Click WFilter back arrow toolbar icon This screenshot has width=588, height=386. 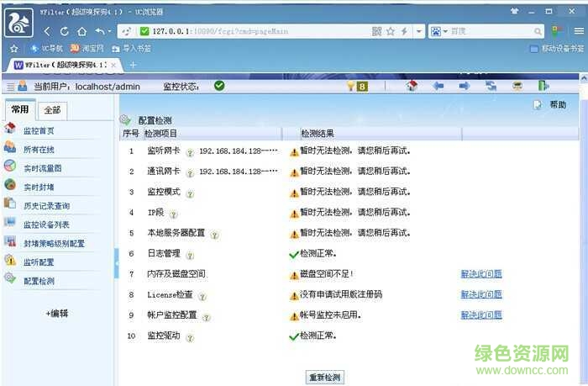pos(438,86)
